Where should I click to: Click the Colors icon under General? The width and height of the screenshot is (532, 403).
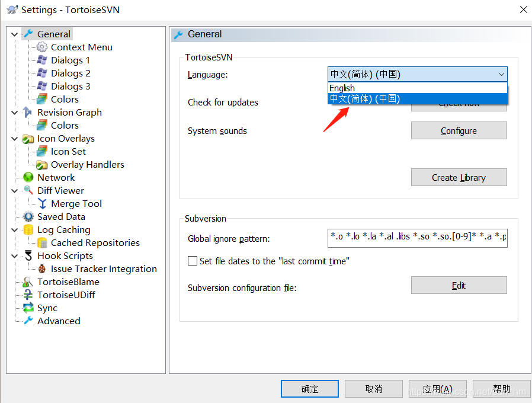41,99
